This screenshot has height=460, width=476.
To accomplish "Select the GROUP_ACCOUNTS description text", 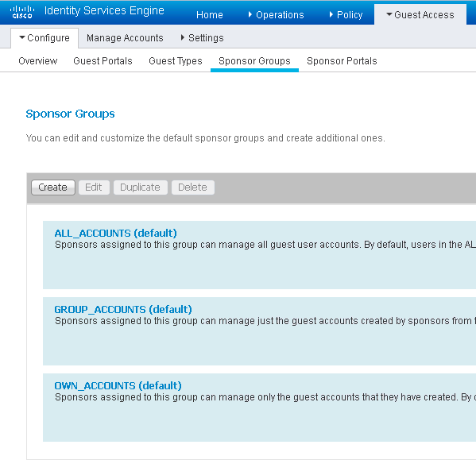I will pyautogui.click(x=265, y=321).
